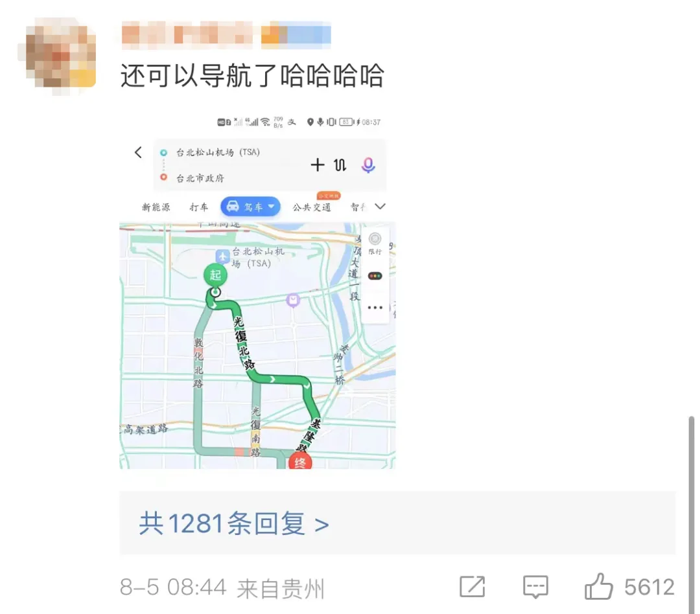
Task: Switch to the 公共交通 tab
Action: point(312,207)
